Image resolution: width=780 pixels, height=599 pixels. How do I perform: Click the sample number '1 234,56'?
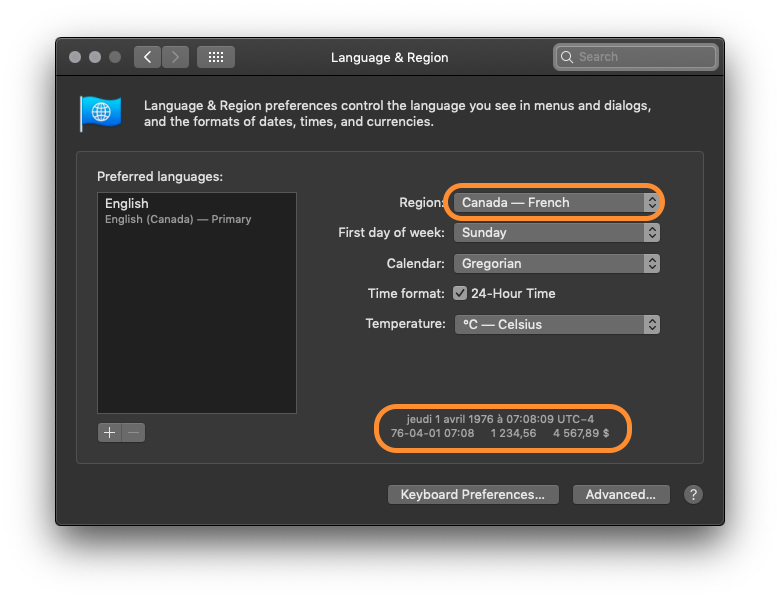point(513,433)
